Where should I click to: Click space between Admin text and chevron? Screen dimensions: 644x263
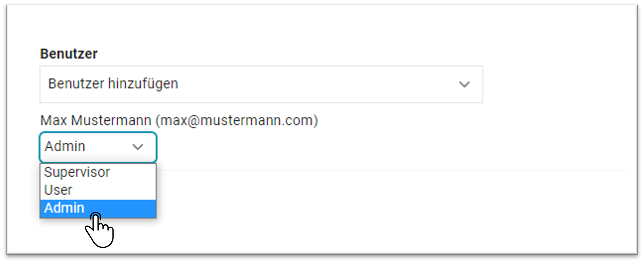pyautogui.click(x=108, y=147)
